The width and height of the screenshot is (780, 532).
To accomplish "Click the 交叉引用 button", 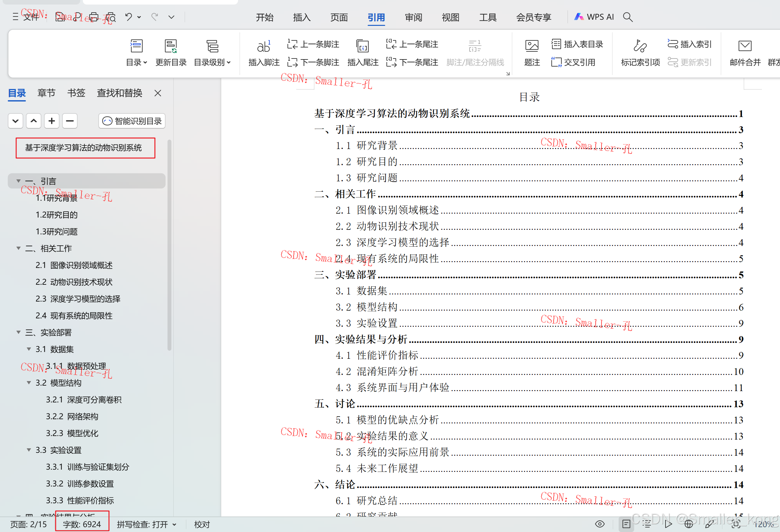I will coord(574,62).
